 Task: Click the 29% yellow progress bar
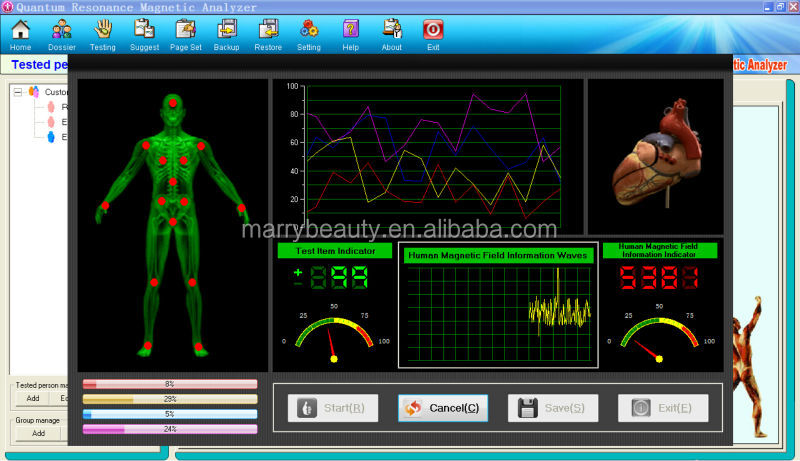[169, 399]
